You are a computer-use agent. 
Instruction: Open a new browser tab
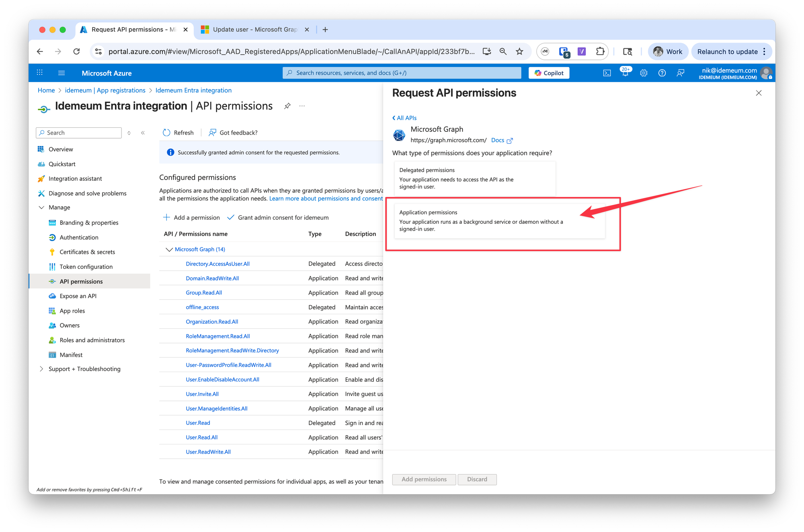325,29
